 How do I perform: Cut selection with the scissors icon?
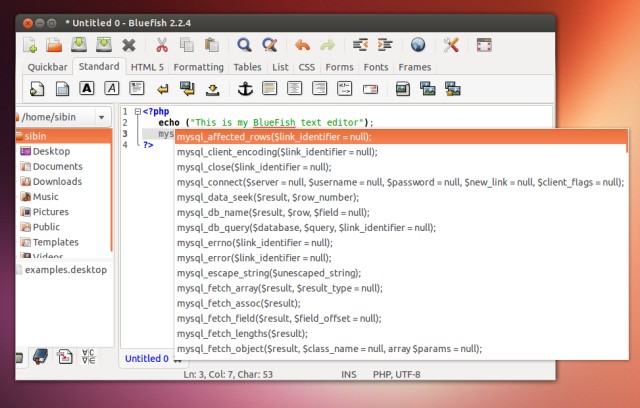click(x=162, y=45)
